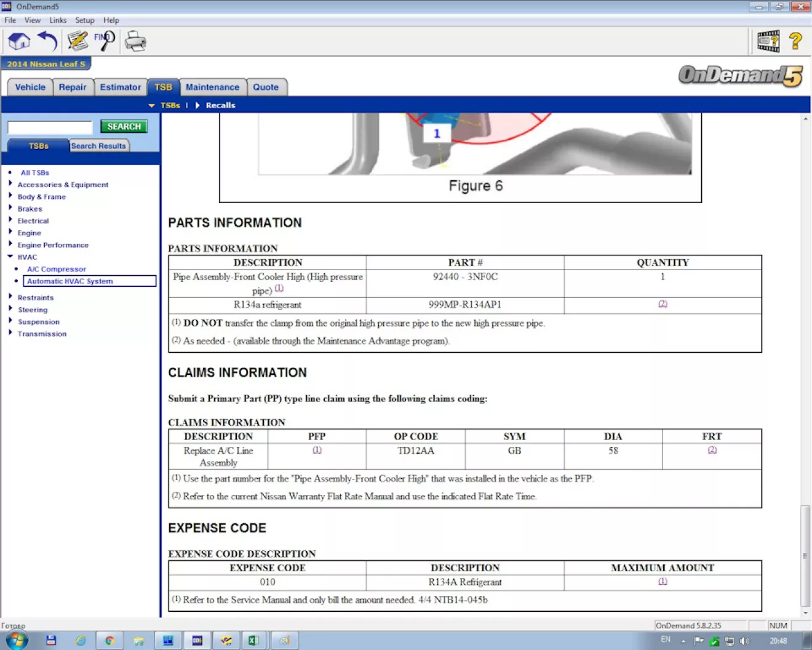The width and height of the screenshot is (812, 650).
Task: Click the yellow paint icon in the taskbar
Action: coord(226,641)
